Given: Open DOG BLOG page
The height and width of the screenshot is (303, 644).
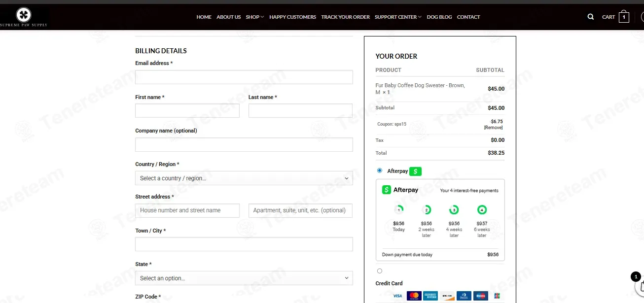Looking at the screenshot, I should (439, 17).
